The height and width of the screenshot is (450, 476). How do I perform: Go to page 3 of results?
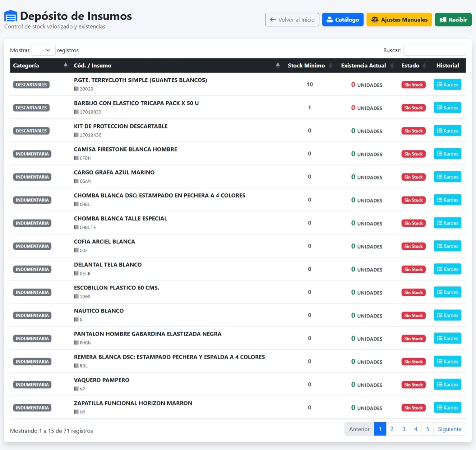[404, 429]
